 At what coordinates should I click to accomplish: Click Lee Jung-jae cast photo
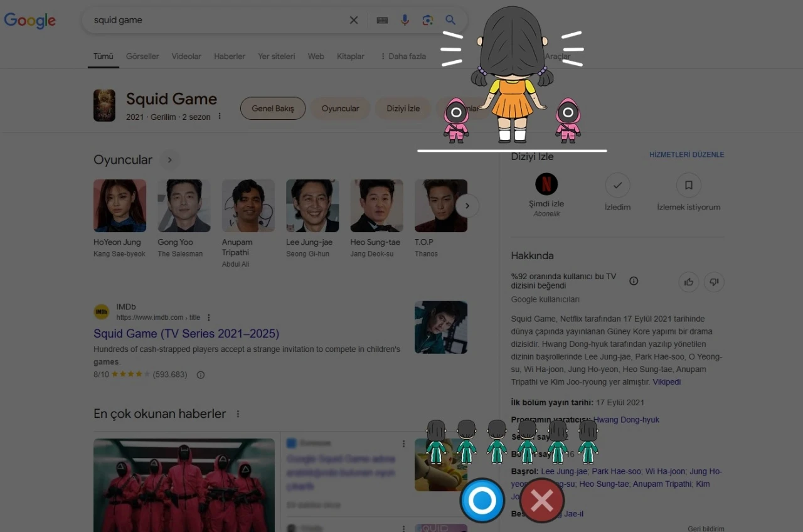[312, 206]
